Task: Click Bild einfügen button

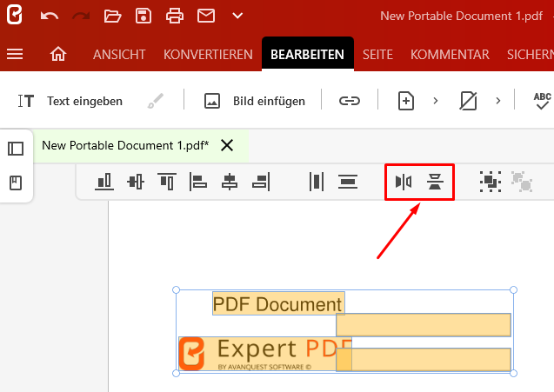Action: click(255, 101)
